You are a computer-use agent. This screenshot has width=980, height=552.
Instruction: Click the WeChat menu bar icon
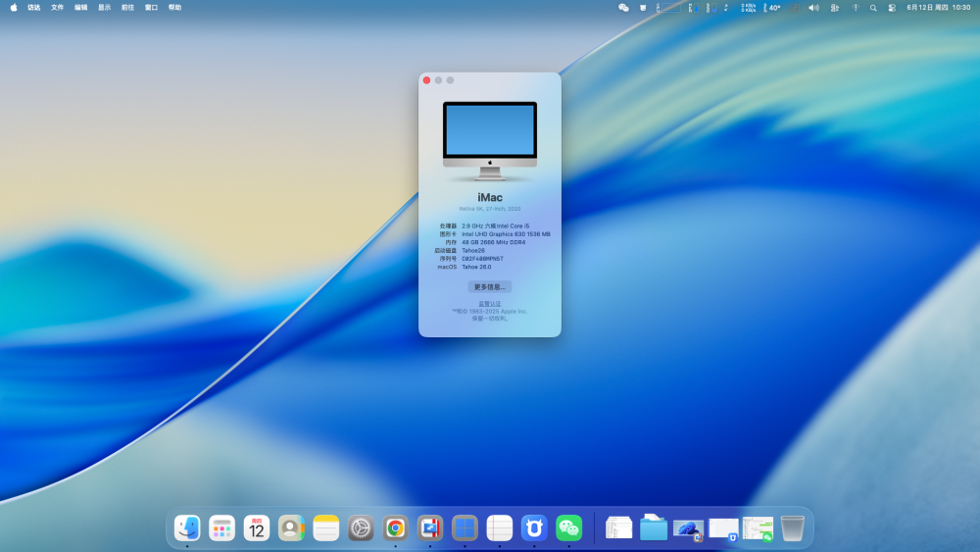coord(623,8)
